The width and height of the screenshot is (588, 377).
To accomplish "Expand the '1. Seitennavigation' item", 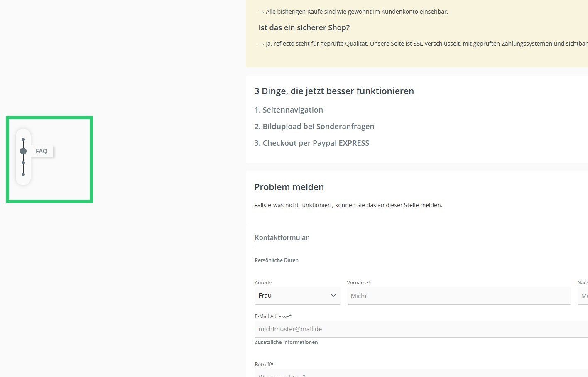I will 289,110.
